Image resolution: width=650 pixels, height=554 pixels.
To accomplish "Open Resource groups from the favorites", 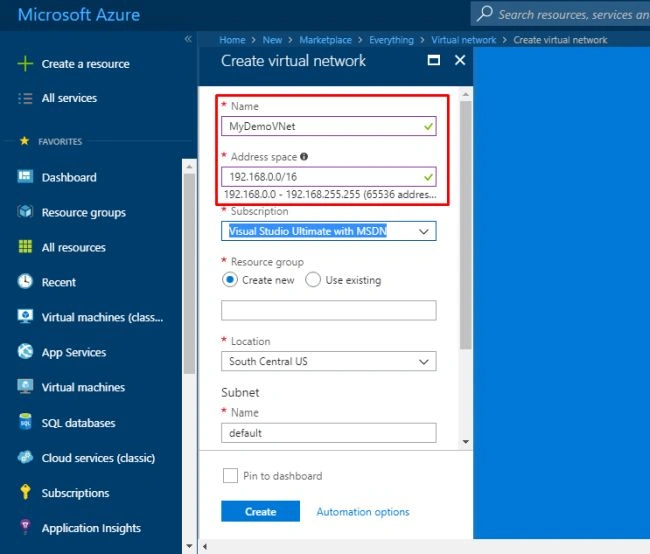I will pos(84,213).
